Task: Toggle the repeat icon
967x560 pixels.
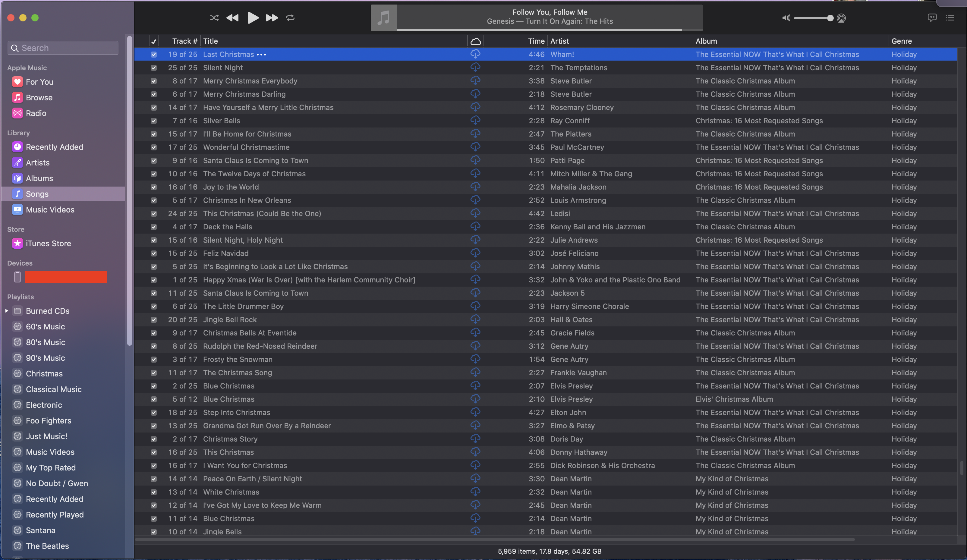Action: click(x=290, y=18)
